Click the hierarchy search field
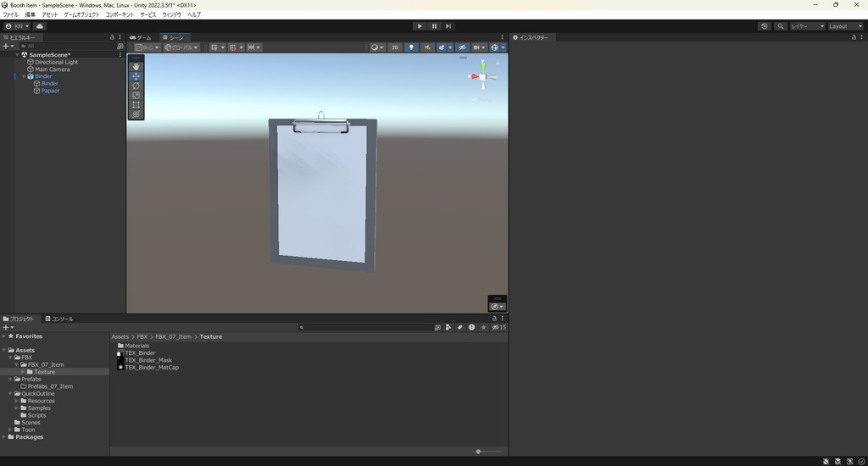868x466 pixels. [67, 47]
